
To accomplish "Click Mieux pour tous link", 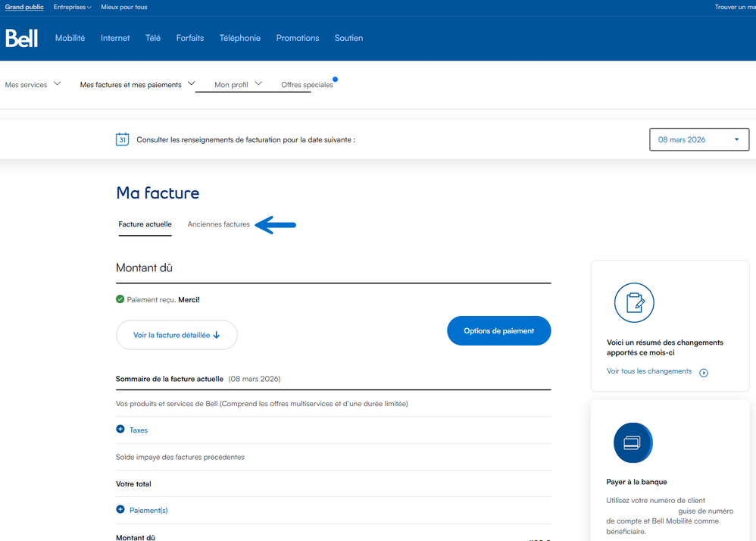I will point(124,7).
